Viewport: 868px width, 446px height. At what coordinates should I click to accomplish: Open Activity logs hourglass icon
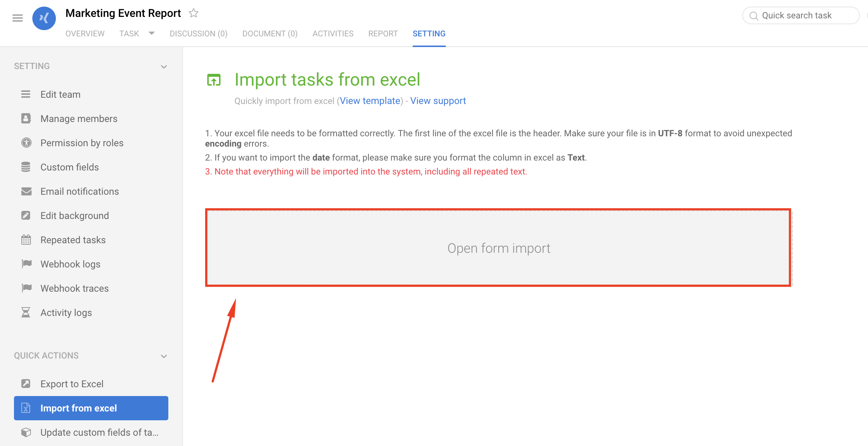click(x=26, y=312)
